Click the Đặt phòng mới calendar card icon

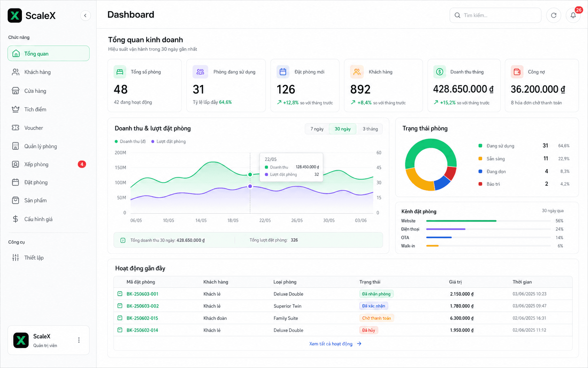tap(283, 72)
